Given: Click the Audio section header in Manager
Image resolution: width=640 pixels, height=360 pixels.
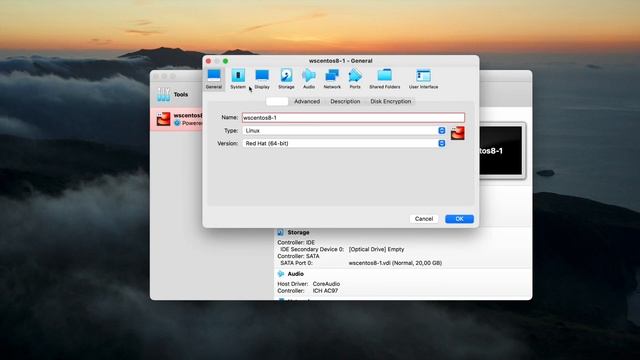Looking at the screenshot, I should 296,274.
